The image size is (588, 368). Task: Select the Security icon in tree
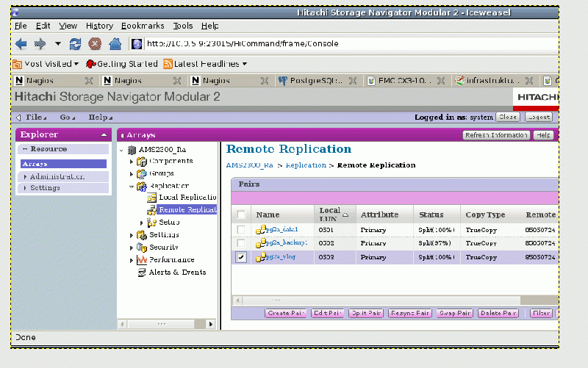pos(141,248)
